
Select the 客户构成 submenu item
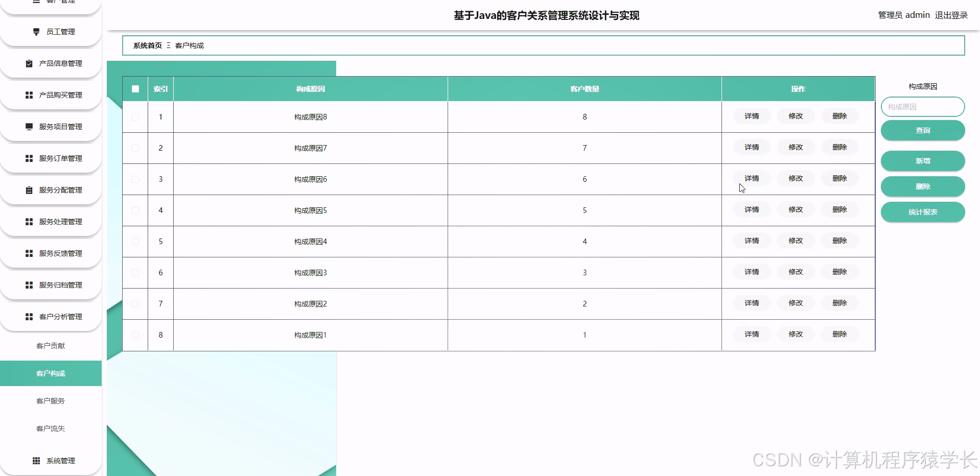click(x=51, y=373)
